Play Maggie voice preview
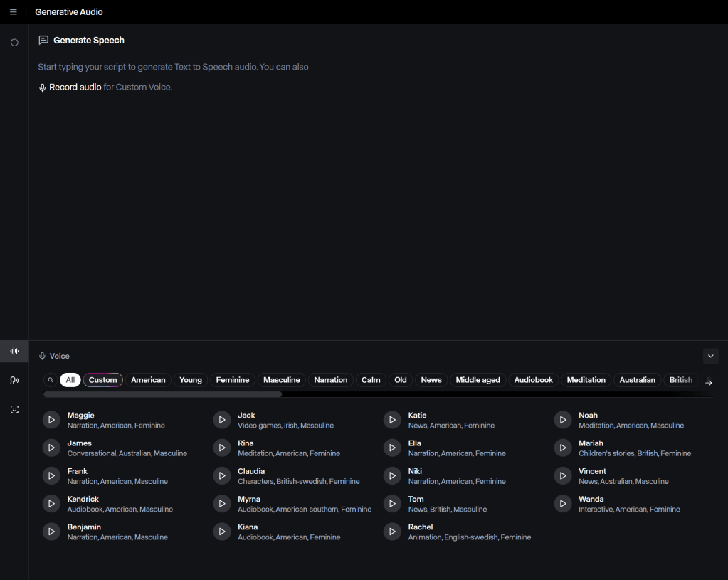This screenshot has height=580, width=728. [51, 421]
